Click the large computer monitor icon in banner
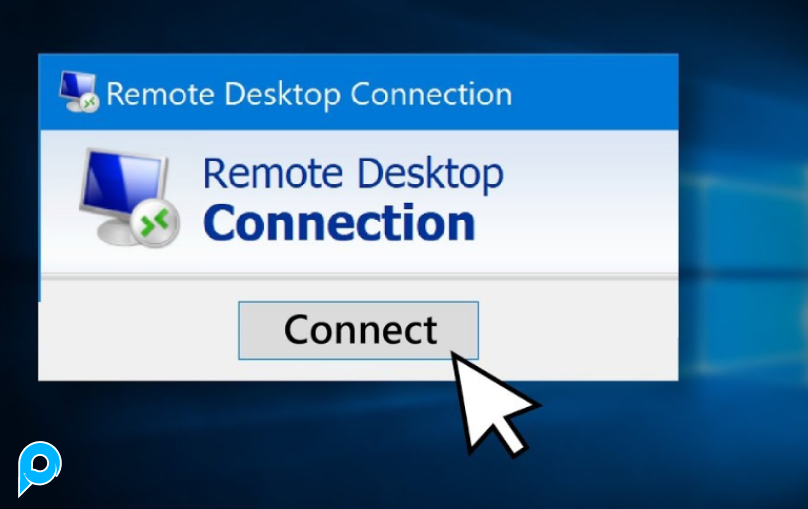Screen dimensions: 808x509 click(129, 198)
